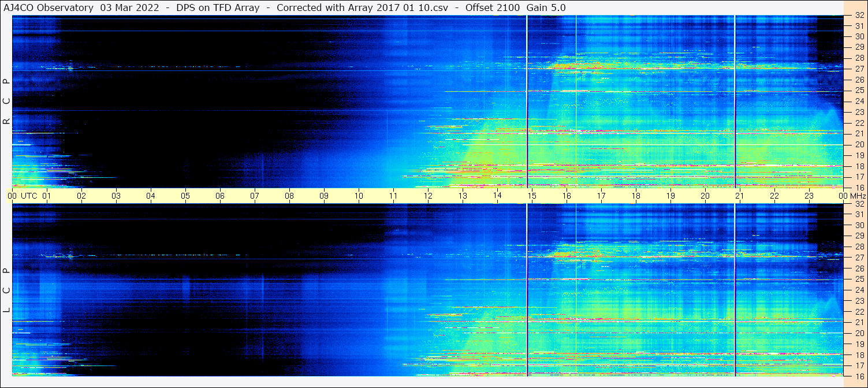
Task: Select 21 MHz label in LCP panel
Action: pyautogui.click(x=859, y=322)
